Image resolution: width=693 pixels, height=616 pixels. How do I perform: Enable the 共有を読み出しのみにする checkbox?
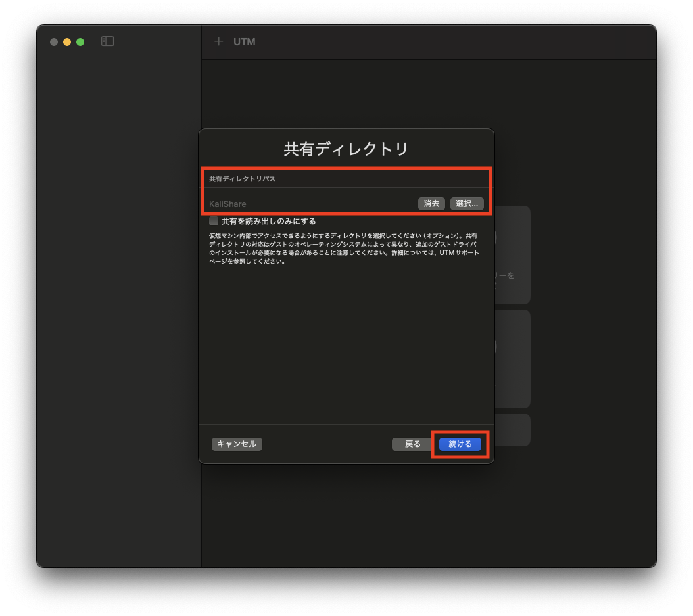[x=213, y=221]
